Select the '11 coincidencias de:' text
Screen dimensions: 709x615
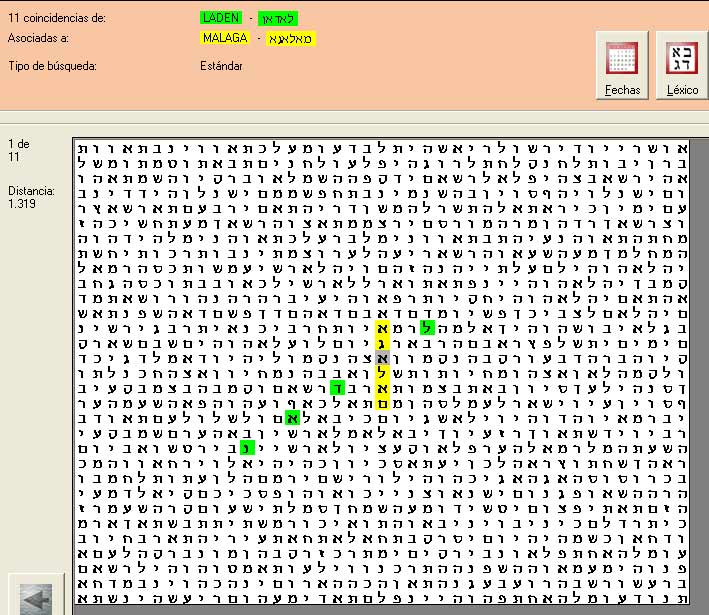coord(57,18)
